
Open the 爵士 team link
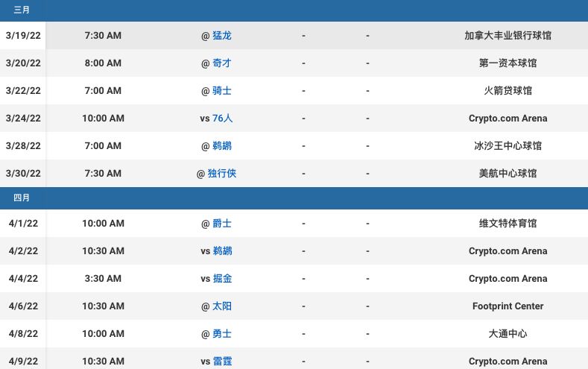(x=222, y=223)
